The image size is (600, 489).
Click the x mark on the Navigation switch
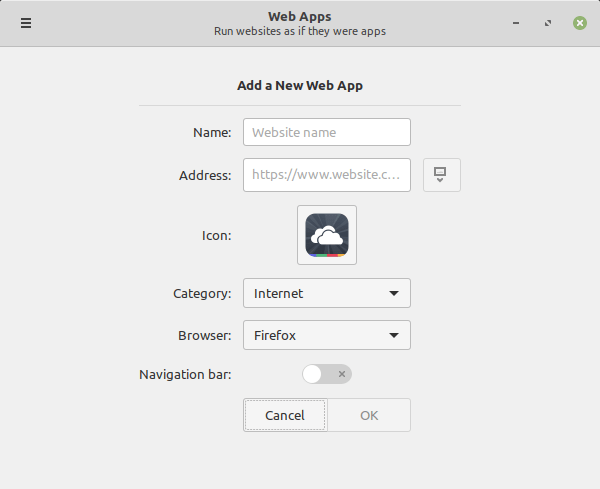[342, 374]
